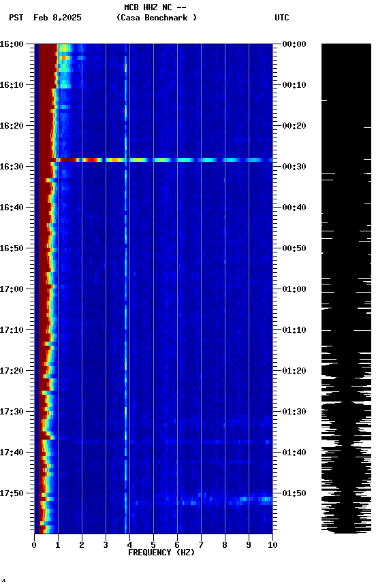376x588 pixels.
Task: Click the '01:00' UTC time label
Action: (x=294, y=289)
